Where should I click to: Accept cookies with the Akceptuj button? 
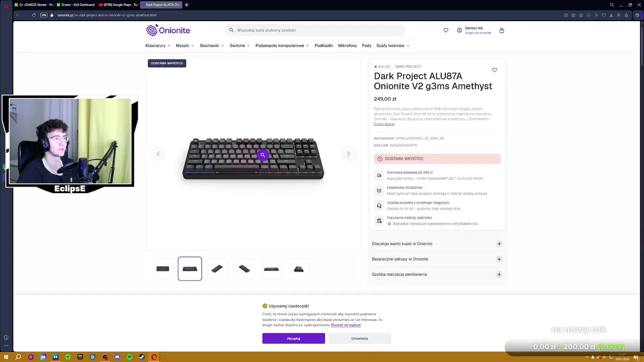click(293, 338)
